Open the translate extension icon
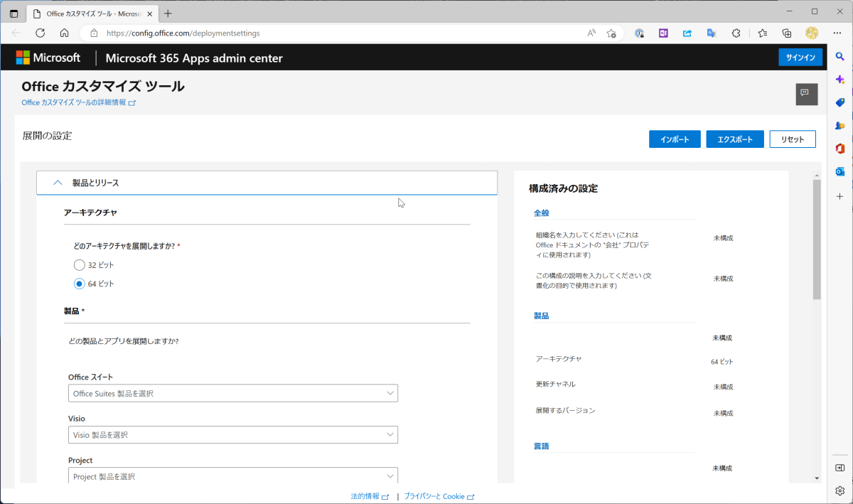The width and height of the screenshot is (853, 504). (x=712, y=33)
